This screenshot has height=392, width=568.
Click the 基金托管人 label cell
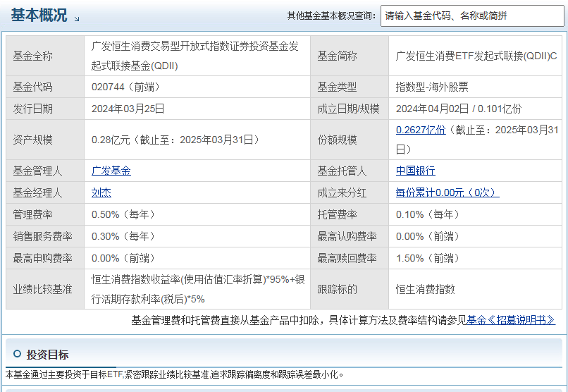[350, 171]
